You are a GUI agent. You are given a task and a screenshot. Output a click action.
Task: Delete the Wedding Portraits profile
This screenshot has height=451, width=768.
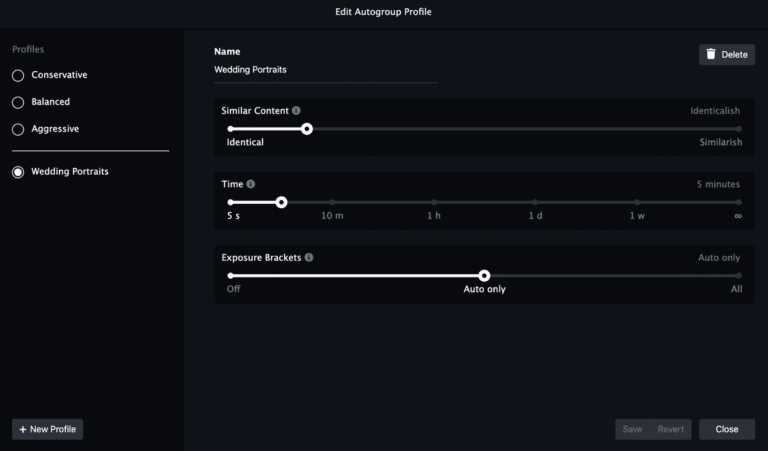click(726, 55)
